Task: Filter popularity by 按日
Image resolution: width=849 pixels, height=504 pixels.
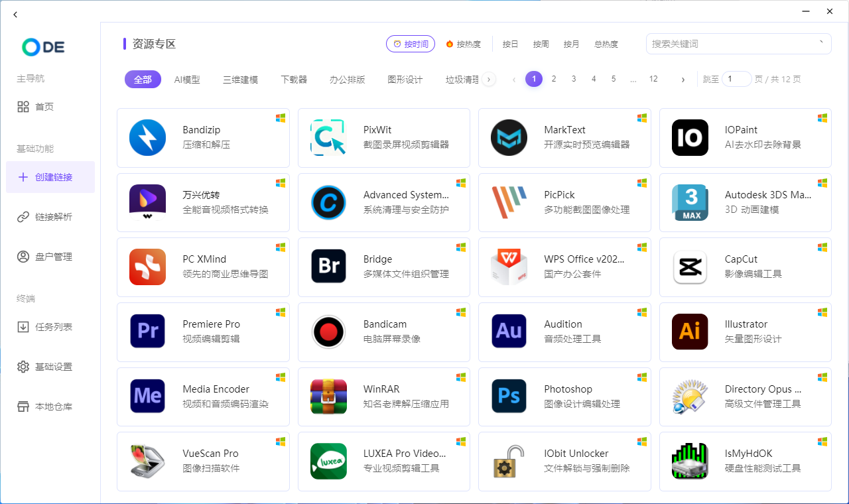Action: pos(510,44)
